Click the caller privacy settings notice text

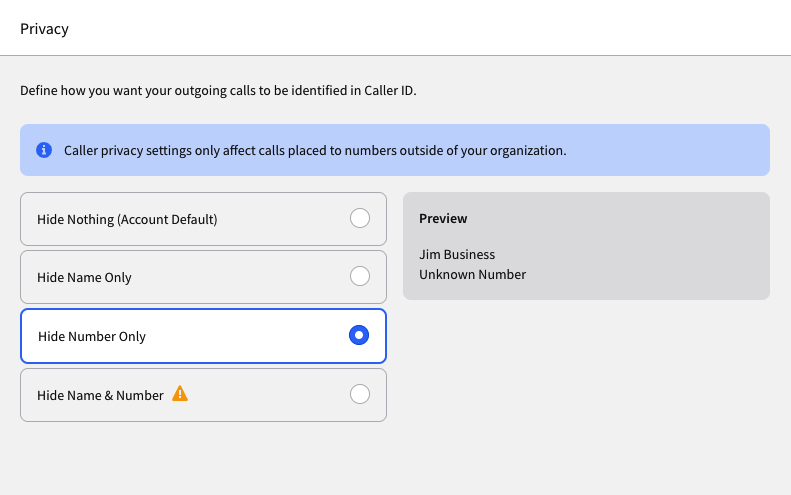315,151
